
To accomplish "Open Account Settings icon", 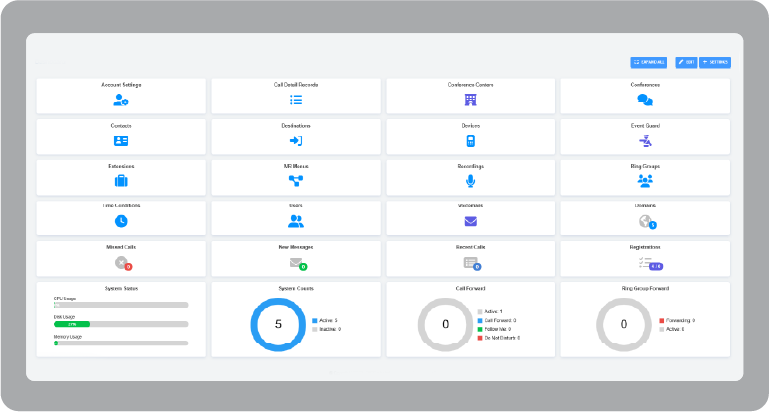I will 121,101.
